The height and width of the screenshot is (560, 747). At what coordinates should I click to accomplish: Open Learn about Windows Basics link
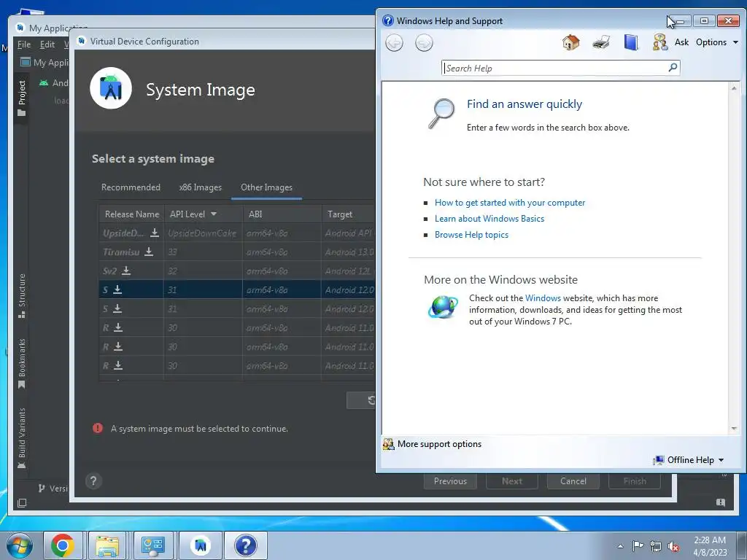point(489,219)
